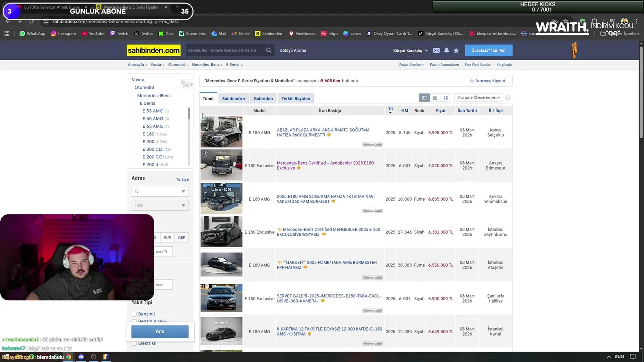Sort the table by Fiyat column

click(x=441, y=110)
